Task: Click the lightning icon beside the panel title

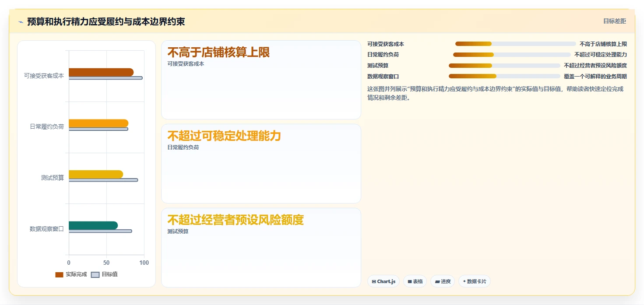Action: (x=21, y=22)
